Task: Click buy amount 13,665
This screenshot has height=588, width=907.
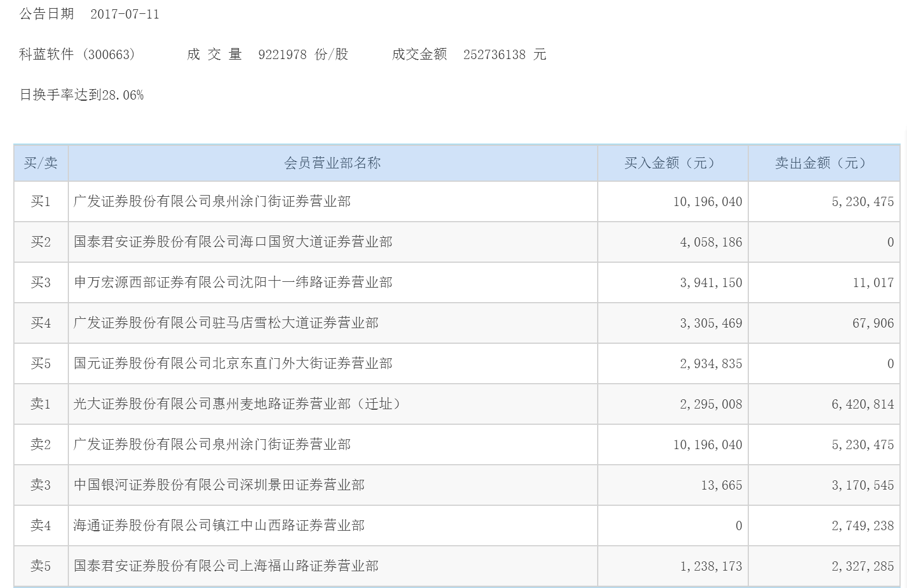Action: click(x=722, y=486)
